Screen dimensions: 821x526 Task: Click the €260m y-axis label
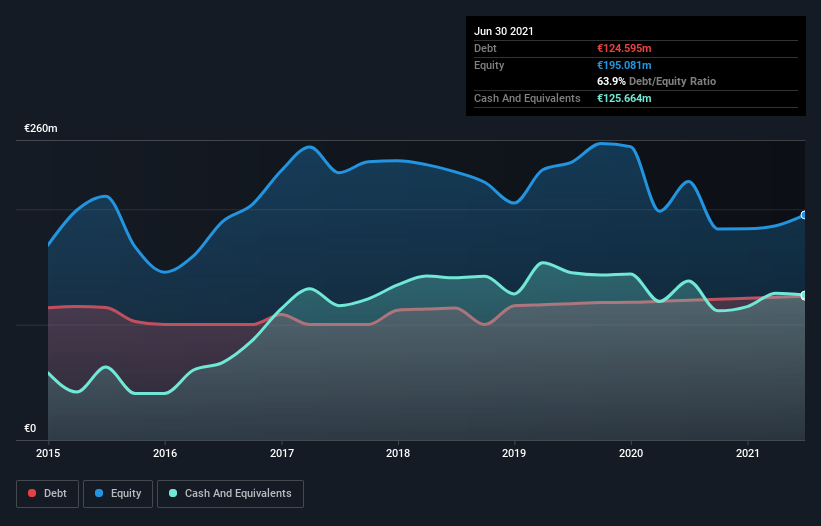pos(41,128)
